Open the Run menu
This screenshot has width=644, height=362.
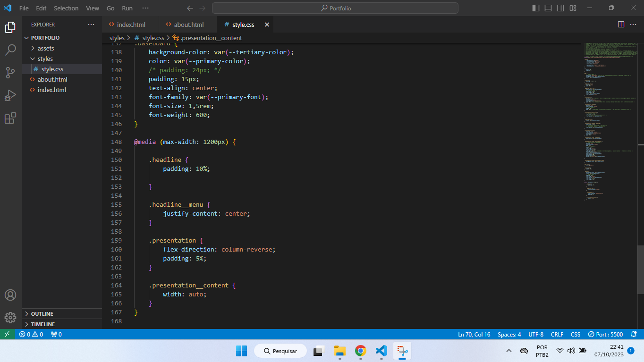coord(127,8)
